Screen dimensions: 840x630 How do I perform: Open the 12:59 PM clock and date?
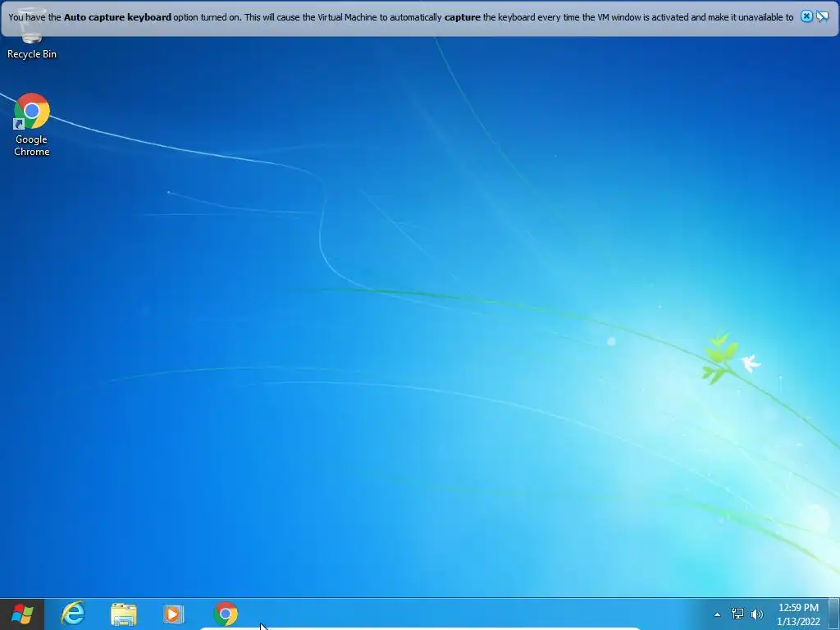coord(798,614)
